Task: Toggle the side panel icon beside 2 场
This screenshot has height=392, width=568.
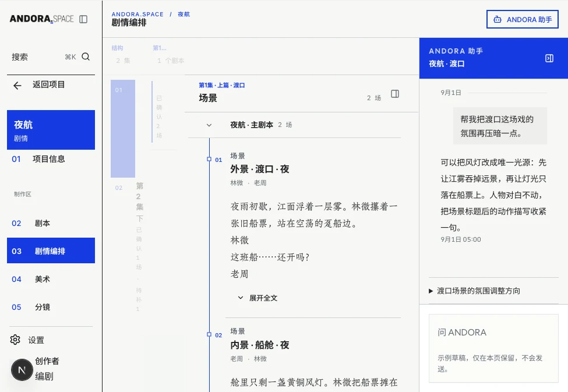Action: (x=395, y=94)
